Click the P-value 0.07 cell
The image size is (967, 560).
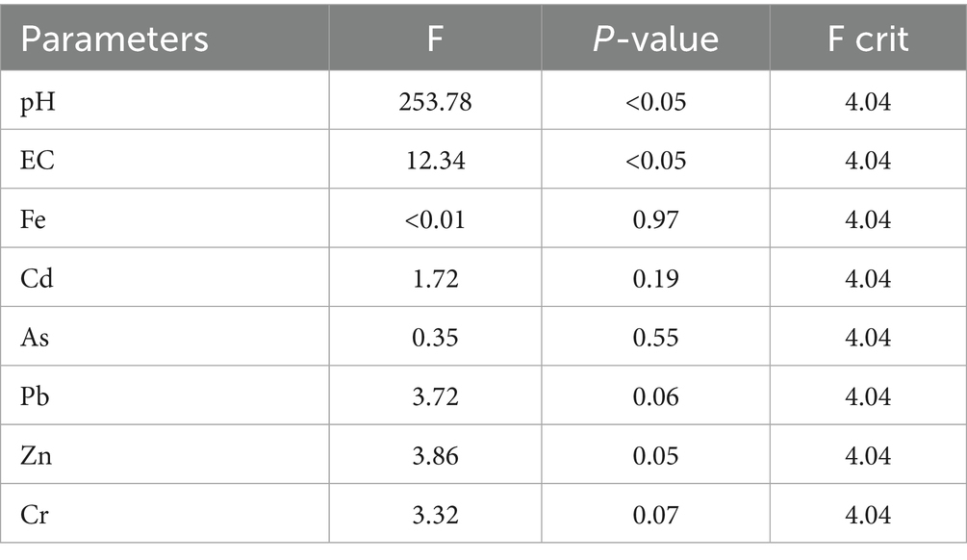tap(655, 515)
